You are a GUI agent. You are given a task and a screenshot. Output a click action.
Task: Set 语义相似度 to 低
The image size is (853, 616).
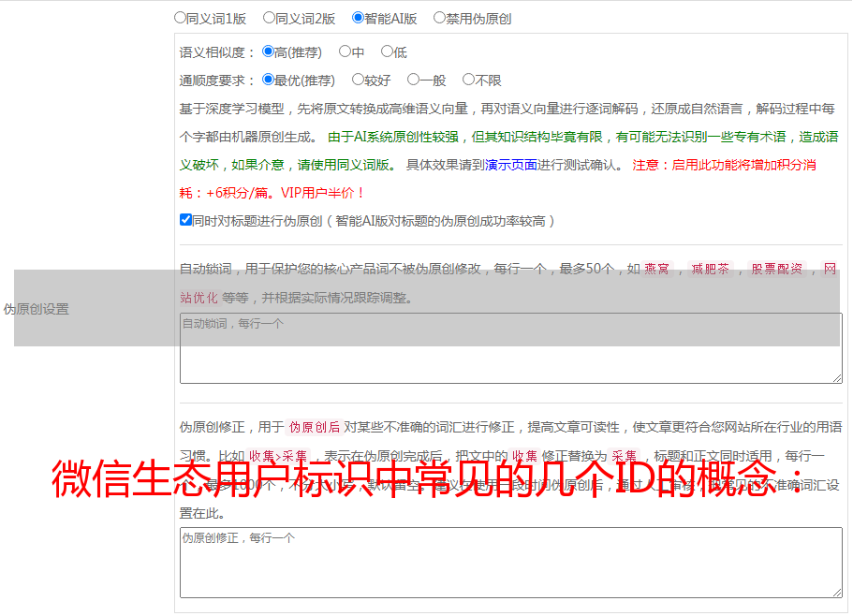[387, 51]
